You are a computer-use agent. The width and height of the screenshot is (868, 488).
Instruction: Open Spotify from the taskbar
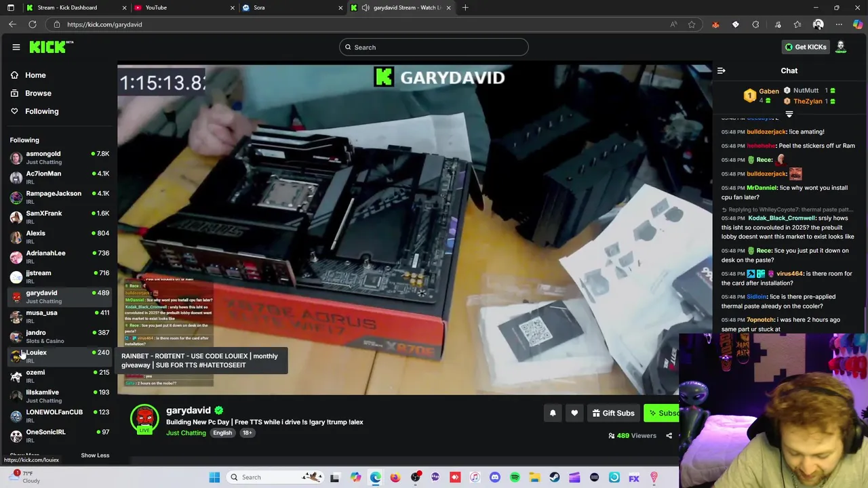click(x=515, y=477)
